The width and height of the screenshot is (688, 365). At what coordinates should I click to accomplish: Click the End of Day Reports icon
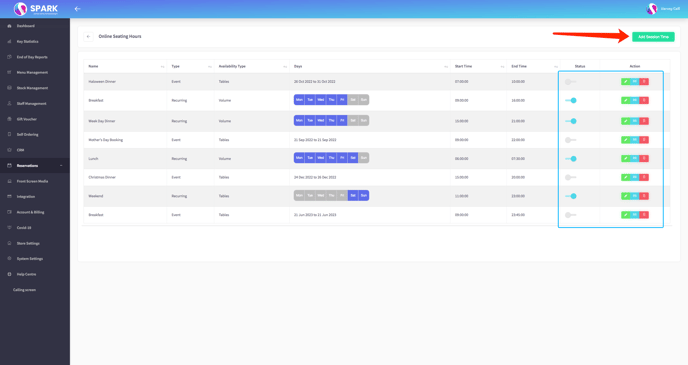click(9, 57)
